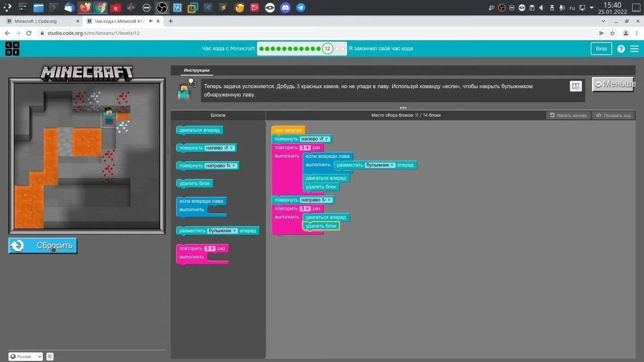Open Discord from the taskbar
644x362 pixels.
pyautogui.click(x=285, y=8)
